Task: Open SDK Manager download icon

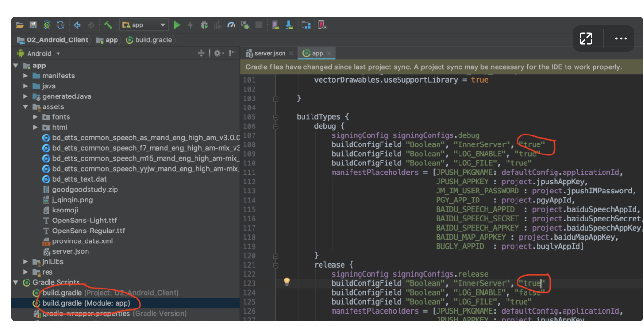Action: [x=289, y=25]
